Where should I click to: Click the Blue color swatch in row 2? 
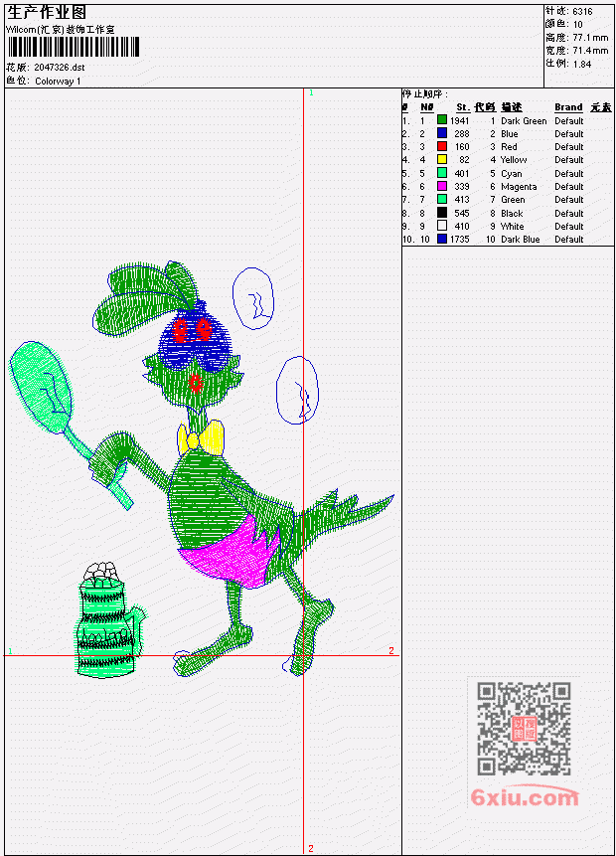coord(442,133)
